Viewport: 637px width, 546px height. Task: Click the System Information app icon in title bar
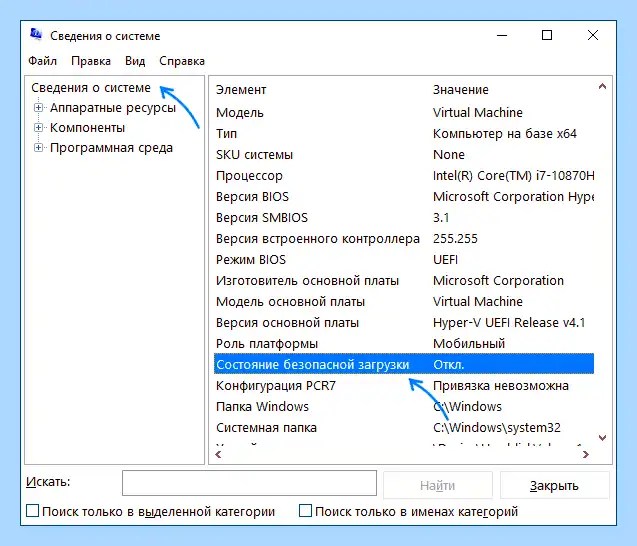(36, 35)
